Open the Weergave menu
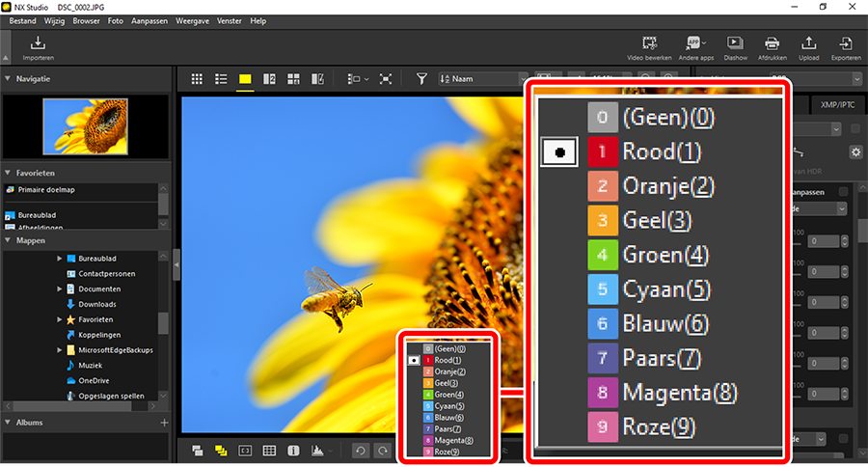Viewport: 868px width, 467px height. [x=192, y=21]
